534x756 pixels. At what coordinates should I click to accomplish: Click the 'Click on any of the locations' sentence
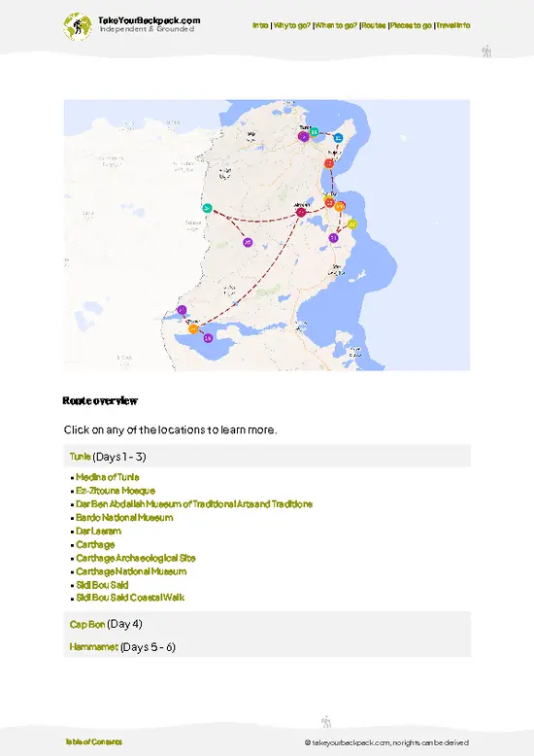(x=171, y=430)
